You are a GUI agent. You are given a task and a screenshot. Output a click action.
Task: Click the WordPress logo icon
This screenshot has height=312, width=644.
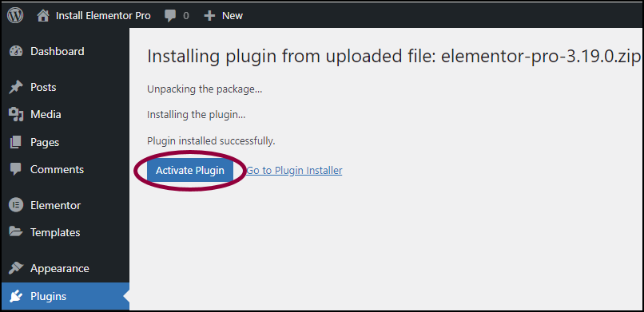pos(15,16)
